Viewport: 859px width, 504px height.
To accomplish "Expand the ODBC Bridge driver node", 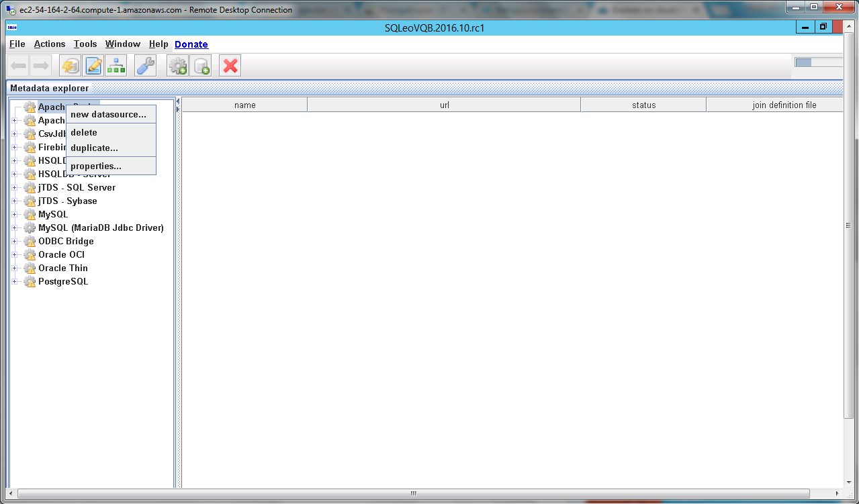I will [14, 242].
